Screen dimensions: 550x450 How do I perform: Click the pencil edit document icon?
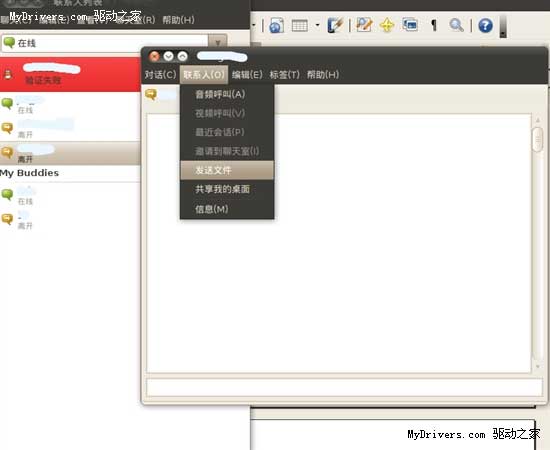pyautogui.click(x=364, y=25)
